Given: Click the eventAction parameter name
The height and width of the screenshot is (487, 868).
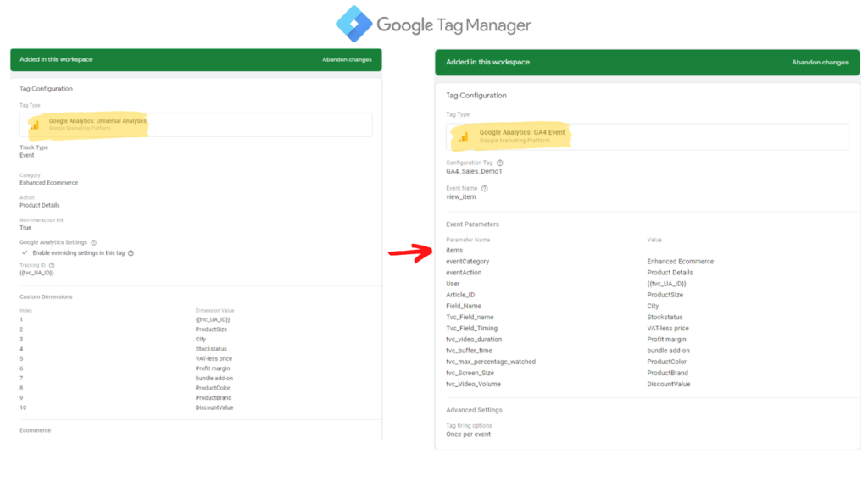Looking at the screenshot, I should pyautogui.click(x=464, y=272).
